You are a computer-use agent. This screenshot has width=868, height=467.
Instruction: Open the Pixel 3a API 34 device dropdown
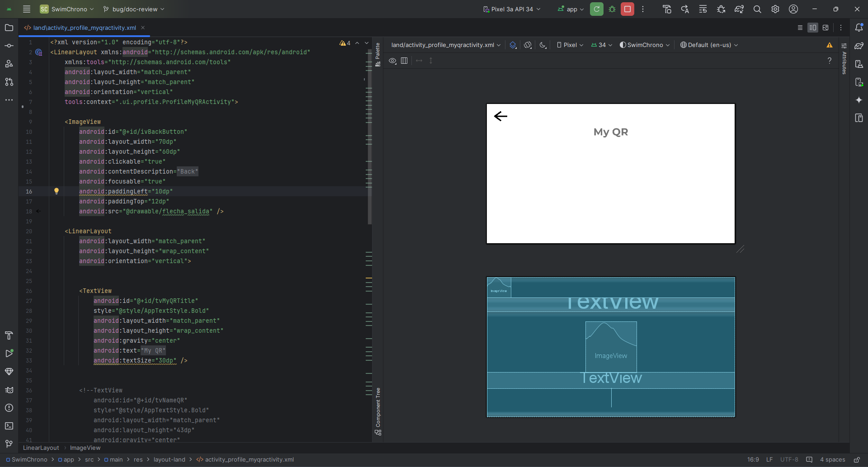512,9
